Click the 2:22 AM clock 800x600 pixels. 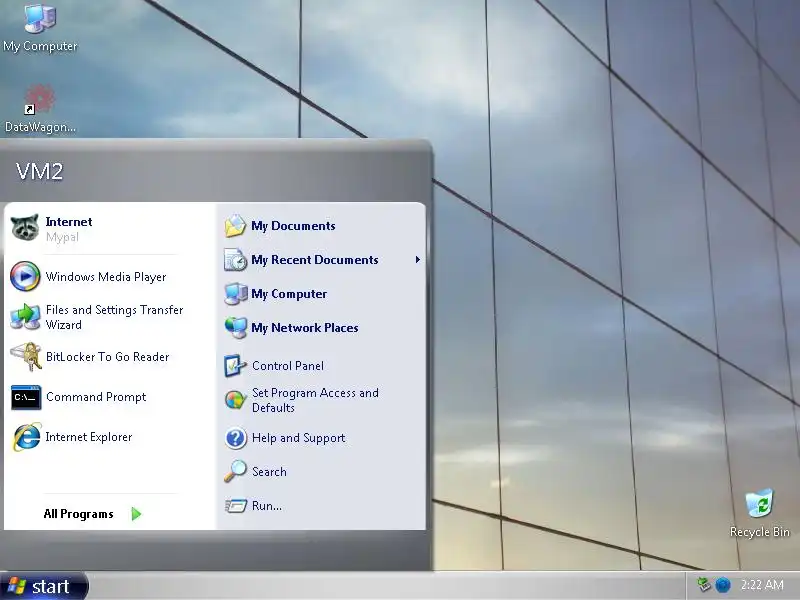pyautogui.click(x=762, y=585)
